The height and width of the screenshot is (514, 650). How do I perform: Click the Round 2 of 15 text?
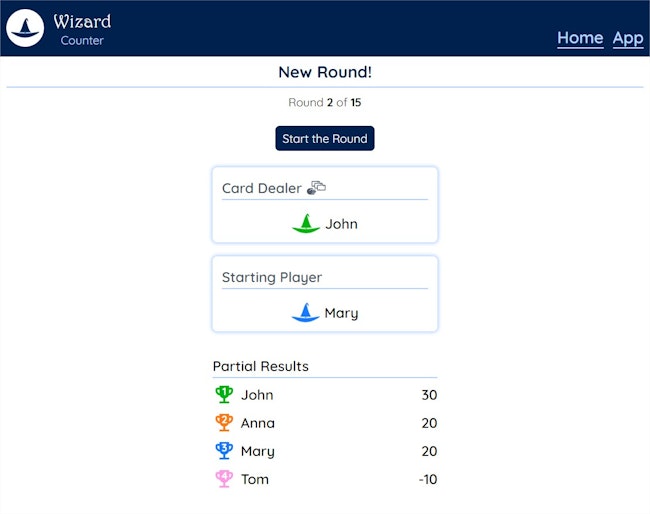[x=325, y=102]
